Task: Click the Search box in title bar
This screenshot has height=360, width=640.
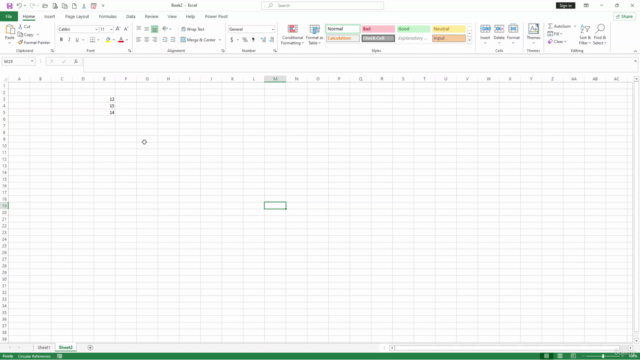Action: (x=322, y=6)
